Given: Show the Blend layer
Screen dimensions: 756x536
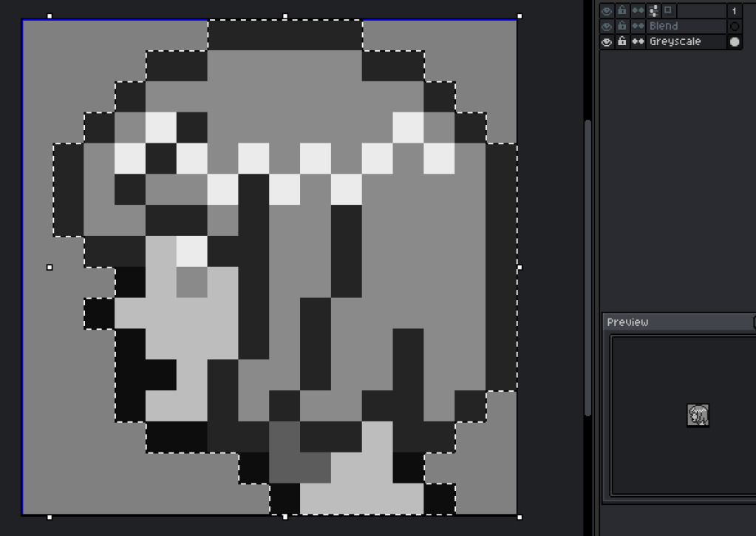Looking at the screenshot, I should tap(606, 25).
